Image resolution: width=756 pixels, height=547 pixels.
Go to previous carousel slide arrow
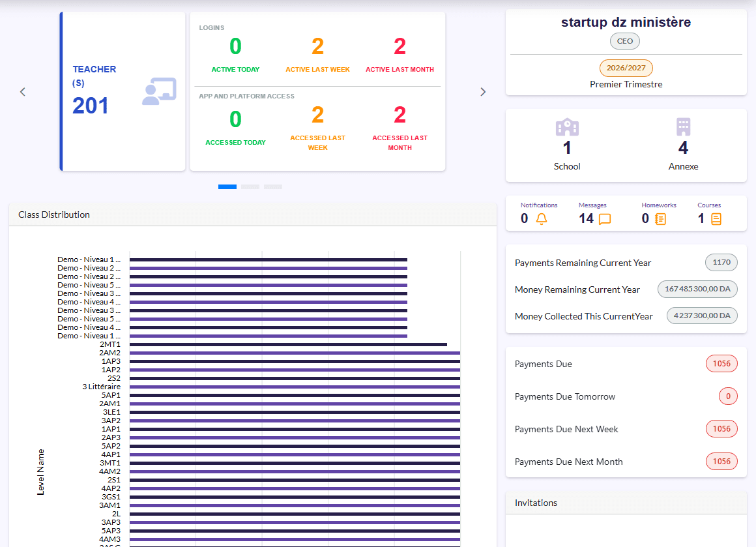point(23,92)
